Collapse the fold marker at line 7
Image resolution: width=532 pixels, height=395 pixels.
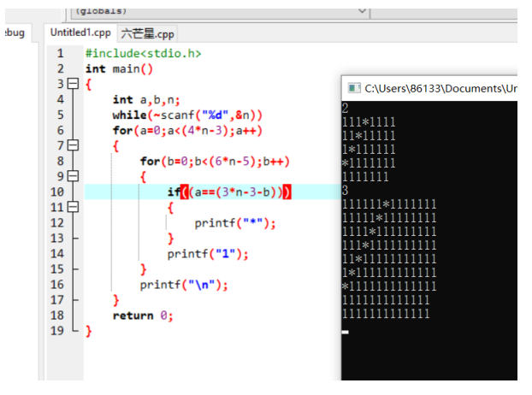tap(73, 145)
